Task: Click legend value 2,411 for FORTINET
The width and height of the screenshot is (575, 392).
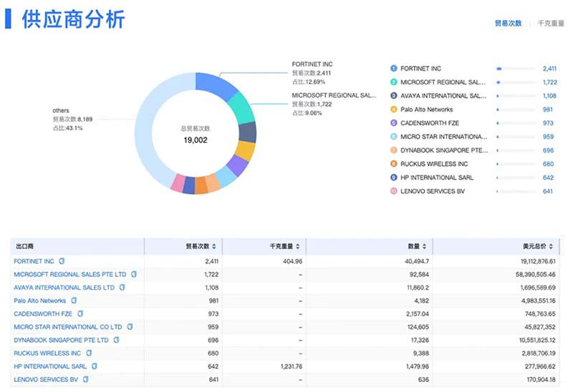Action: 550,69
